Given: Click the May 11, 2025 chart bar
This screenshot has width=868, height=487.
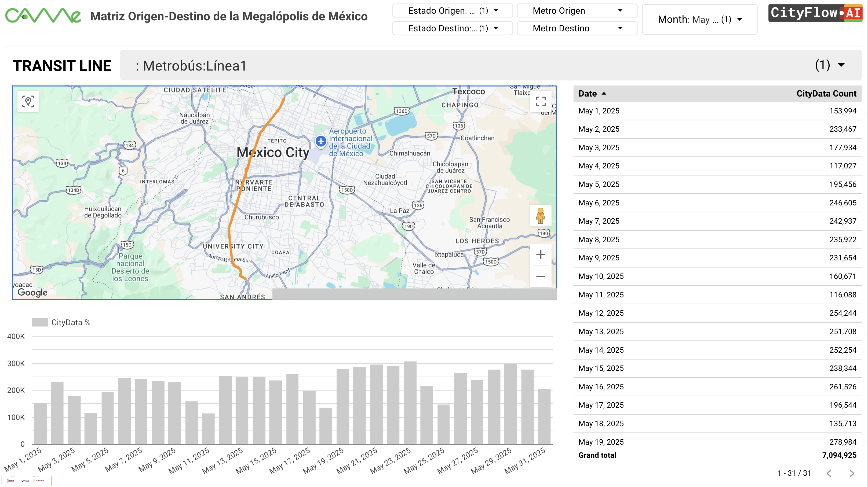Looking at the screenshot, I should click(208, 429).
